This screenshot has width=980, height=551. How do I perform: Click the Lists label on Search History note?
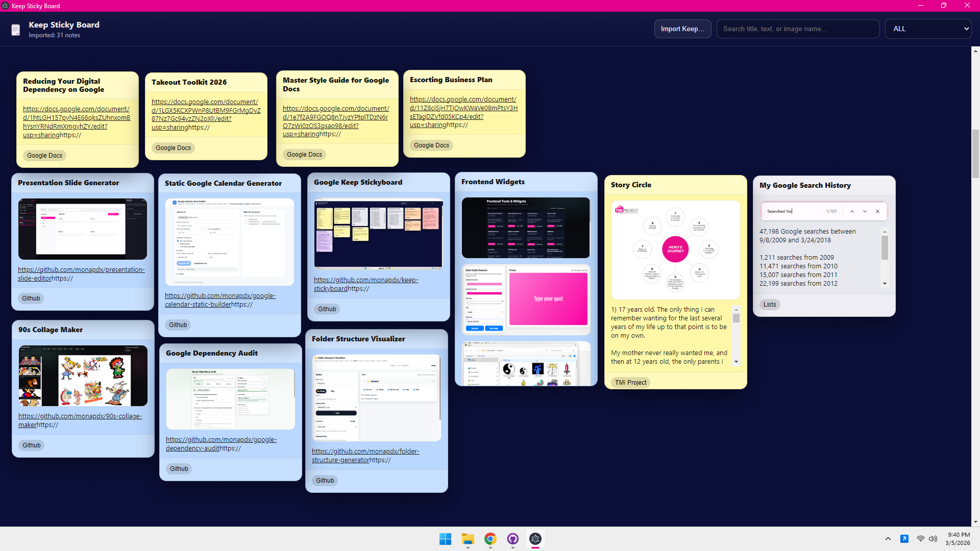(769, 305)
